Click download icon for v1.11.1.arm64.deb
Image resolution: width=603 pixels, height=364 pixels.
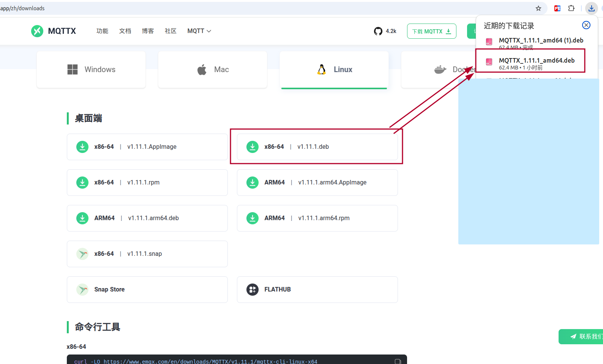[x=82, y=218]
